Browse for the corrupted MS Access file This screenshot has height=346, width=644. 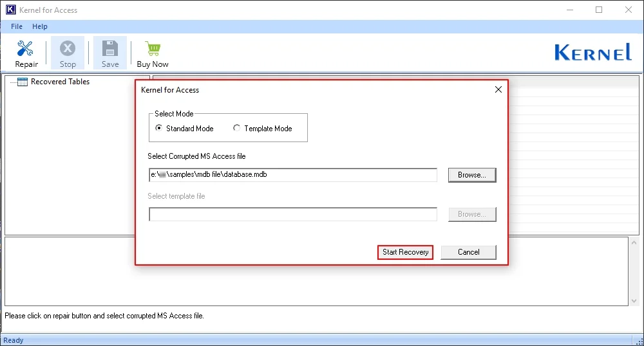pyautogui.click(x=472, y=175)
